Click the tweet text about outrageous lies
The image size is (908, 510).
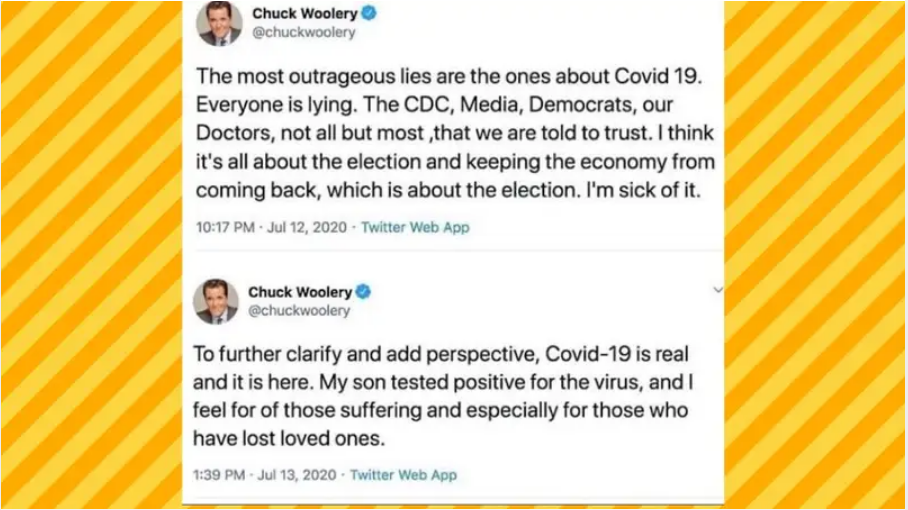(455, 133)
